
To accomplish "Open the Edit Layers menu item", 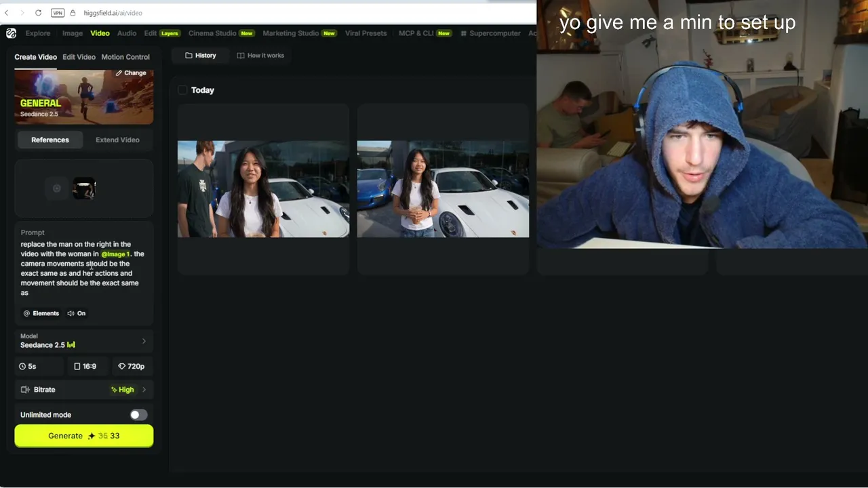I will tap(161, 33).
